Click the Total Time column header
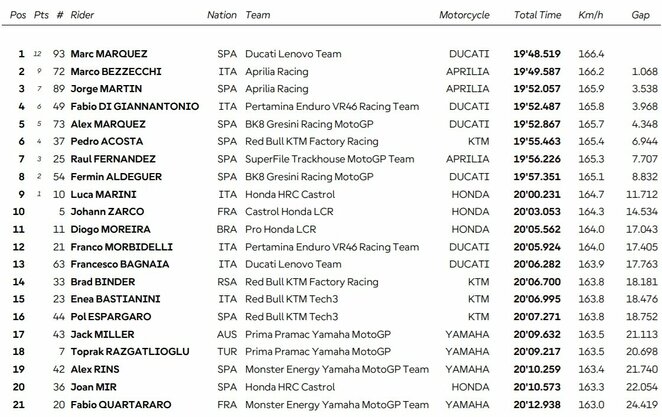 [537, 15]
